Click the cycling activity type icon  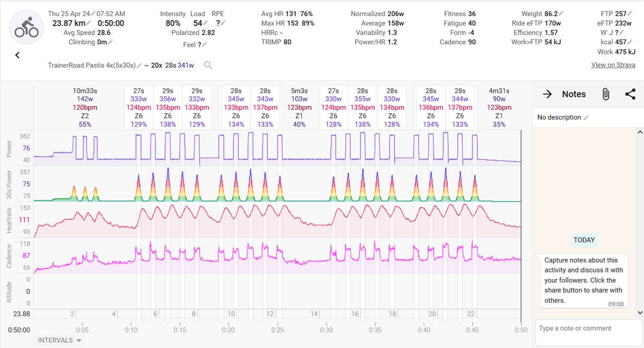pyautogui.click(x=26, y=28)
